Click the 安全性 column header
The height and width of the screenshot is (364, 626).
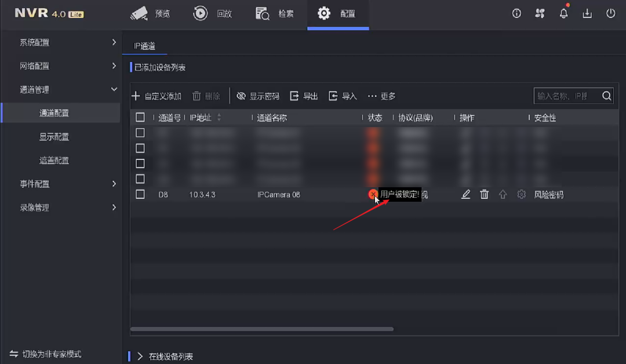[545, 118]
